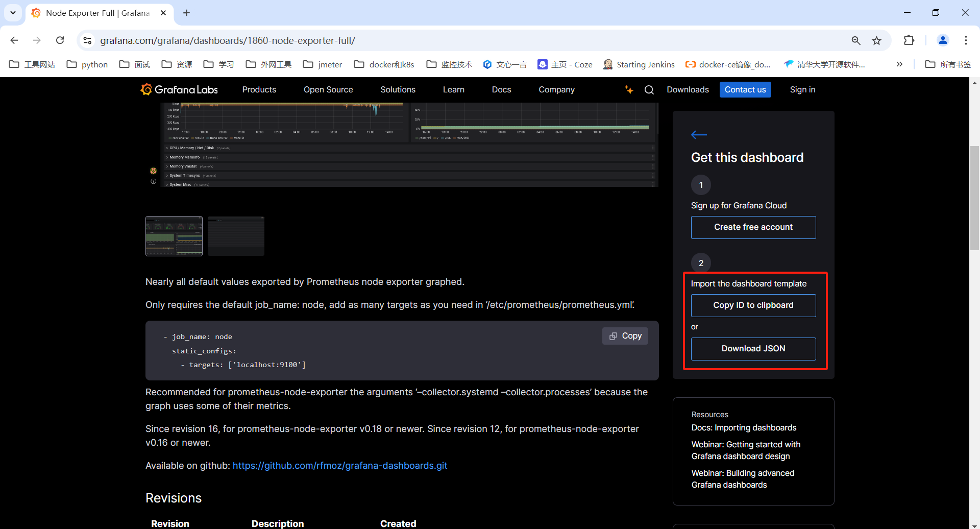Viewport: 980px width, 529px height.
Task: Expand hidden bookmarks with the overflow chevron
Action: pyautogui.click(x=899, y=64)
